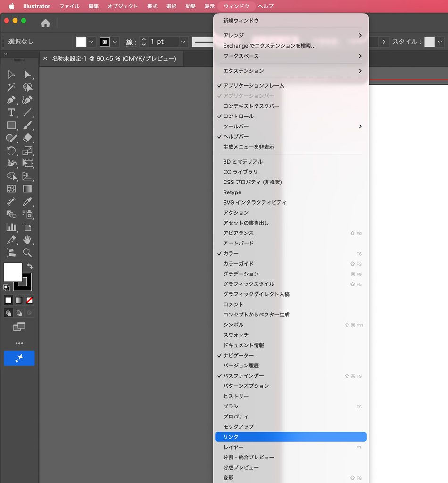Select the Free Transform tool
Image resolution: width=448 pixels, height=483 pixels.
pyautogui.click(x=27, y=163)
